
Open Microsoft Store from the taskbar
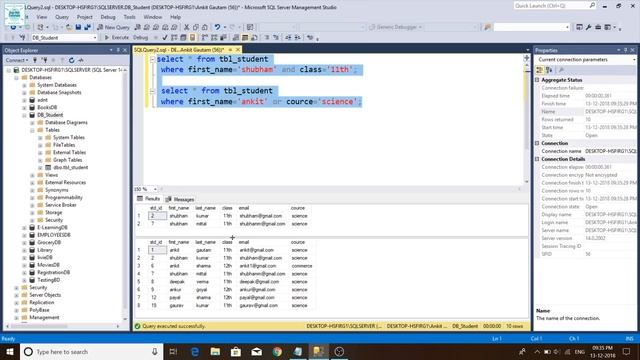(236, 351)
